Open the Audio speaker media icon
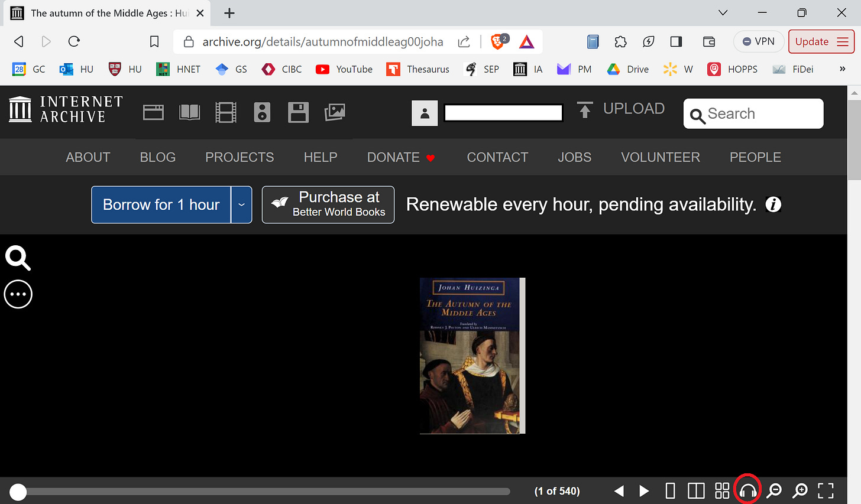Viewport: 861px width, 504px height. tap(262, 112)
